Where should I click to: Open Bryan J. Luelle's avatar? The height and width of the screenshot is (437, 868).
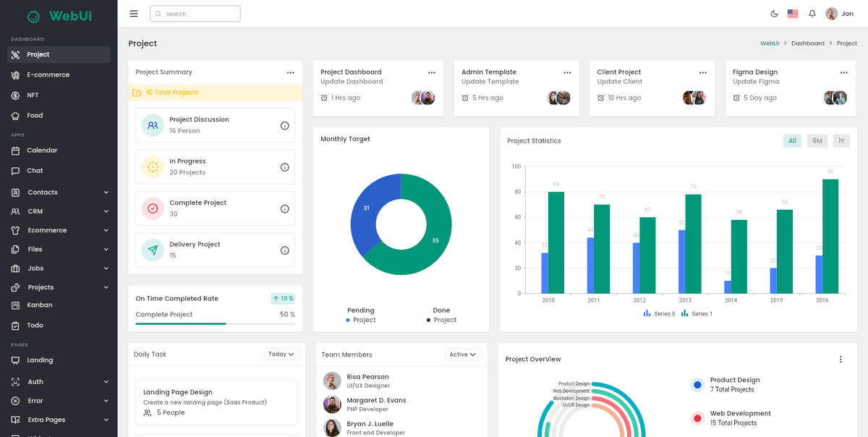(332, 428)
